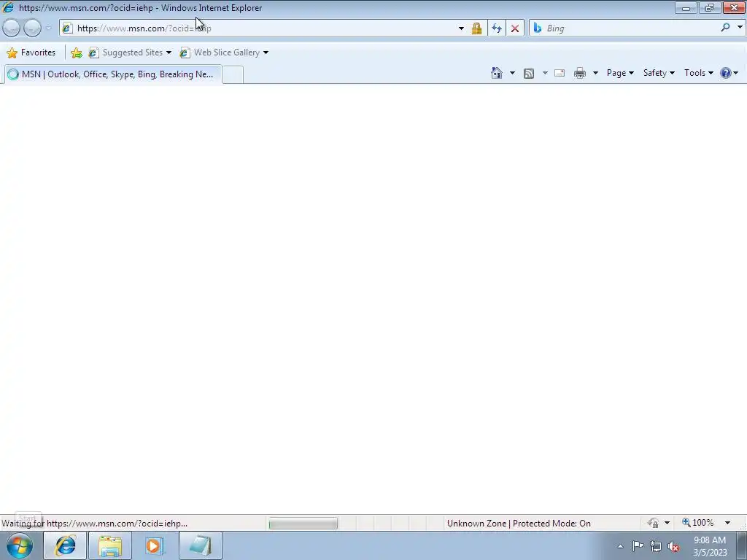This screenshot has height=560, width=747.
Task: Click the Bing logo in search box
Action: (538, 28)
